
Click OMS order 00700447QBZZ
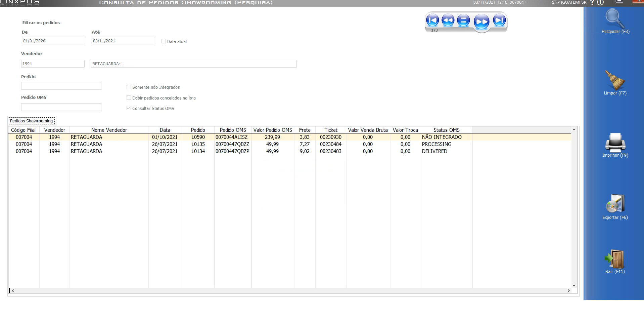[x=232, y=144]
